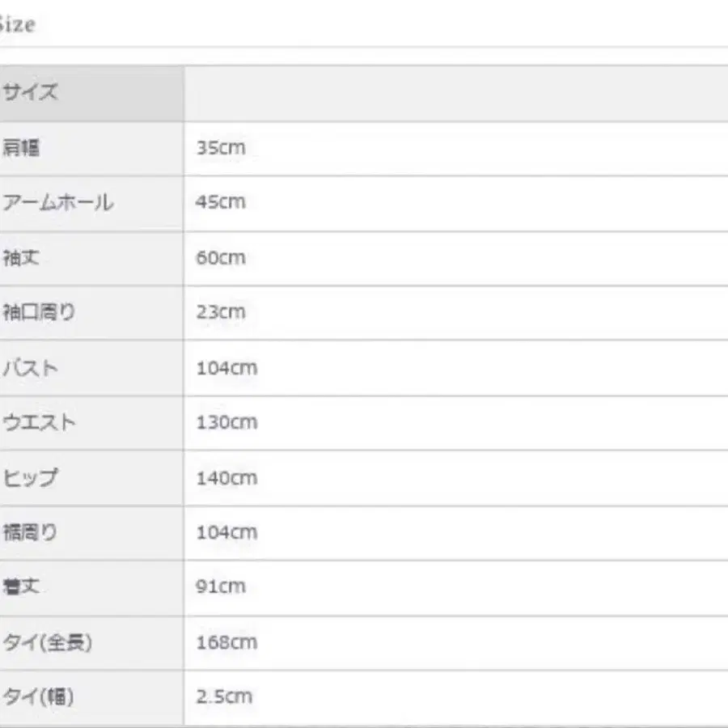Click the タイ(全長) row label
This screenshot has width=728, height=728.
pyautogui.click(x=47, y=642)
